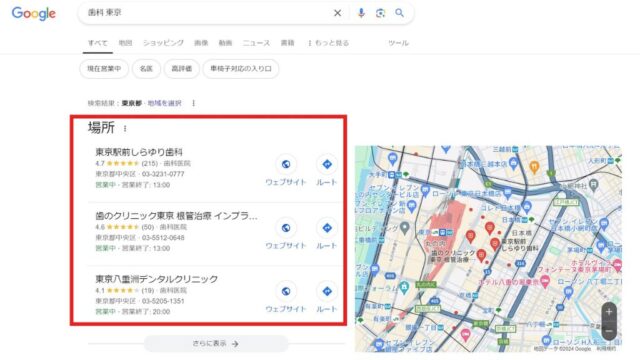
Task: Open the ツール options
Action: 398,43
